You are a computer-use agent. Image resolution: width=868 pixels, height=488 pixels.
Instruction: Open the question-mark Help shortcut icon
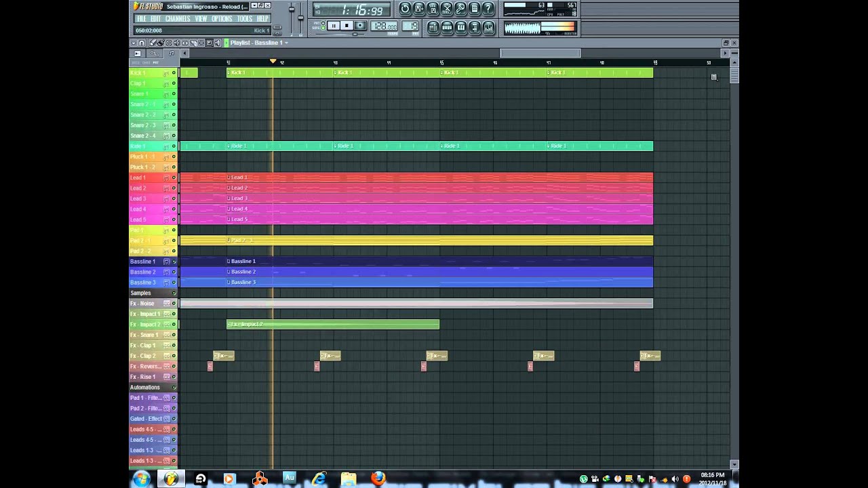(488, 9)
